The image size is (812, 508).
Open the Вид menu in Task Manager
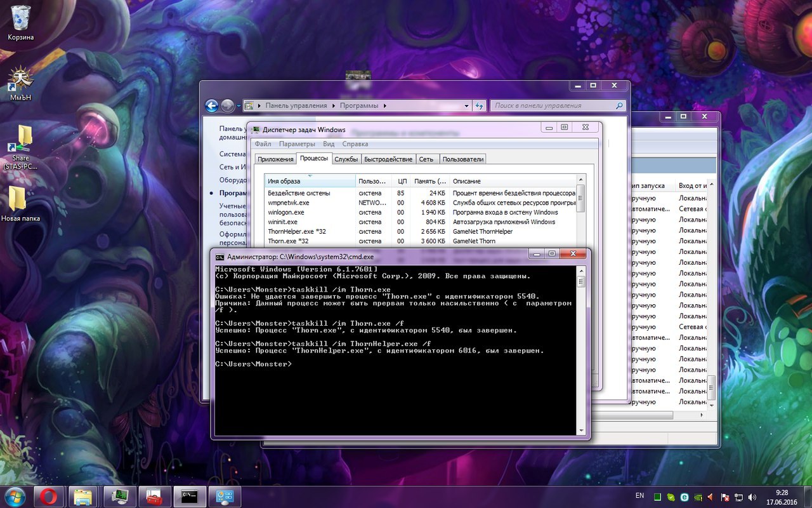[x=329, y=144]
